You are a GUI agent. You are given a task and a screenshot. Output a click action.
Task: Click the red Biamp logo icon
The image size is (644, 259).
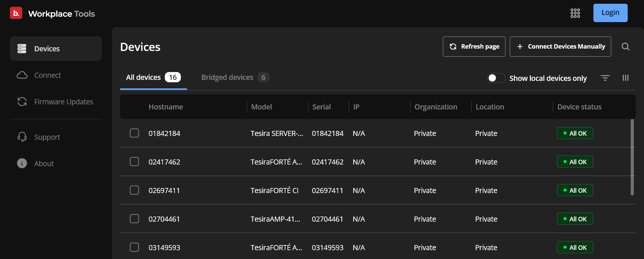point(16,13)
